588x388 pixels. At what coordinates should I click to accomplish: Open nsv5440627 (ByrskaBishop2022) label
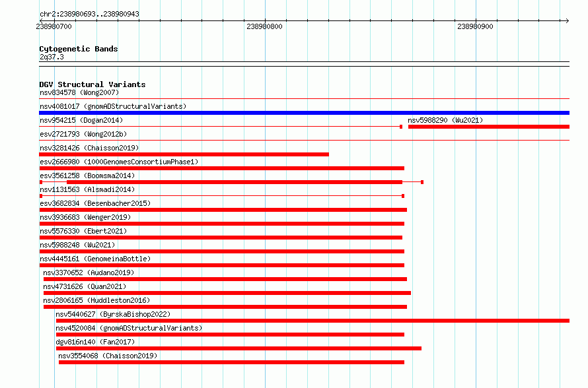point(113,314)
